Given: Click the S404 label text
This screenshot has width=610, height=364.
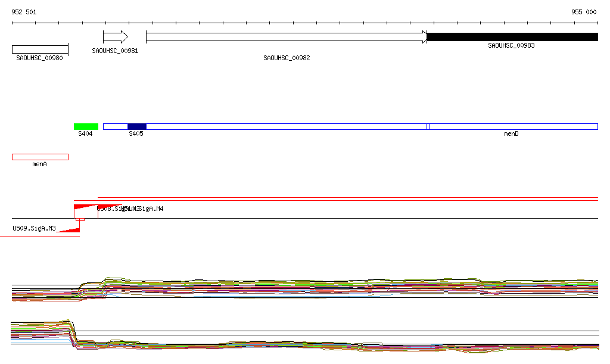Looking at the screenshot, I should 85,134.
